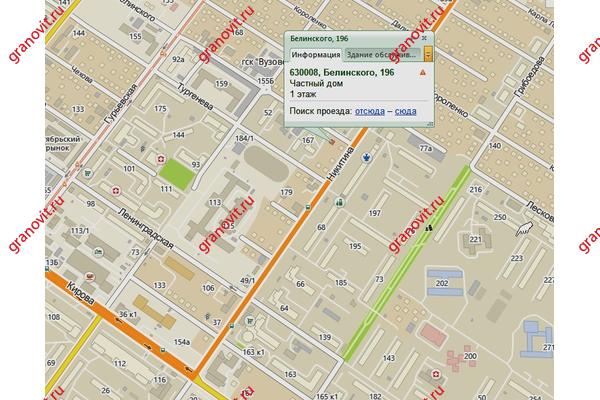This screenshot has width=600, height=400.
Task: Click the Чехова street label
Action: click(82, 75)
